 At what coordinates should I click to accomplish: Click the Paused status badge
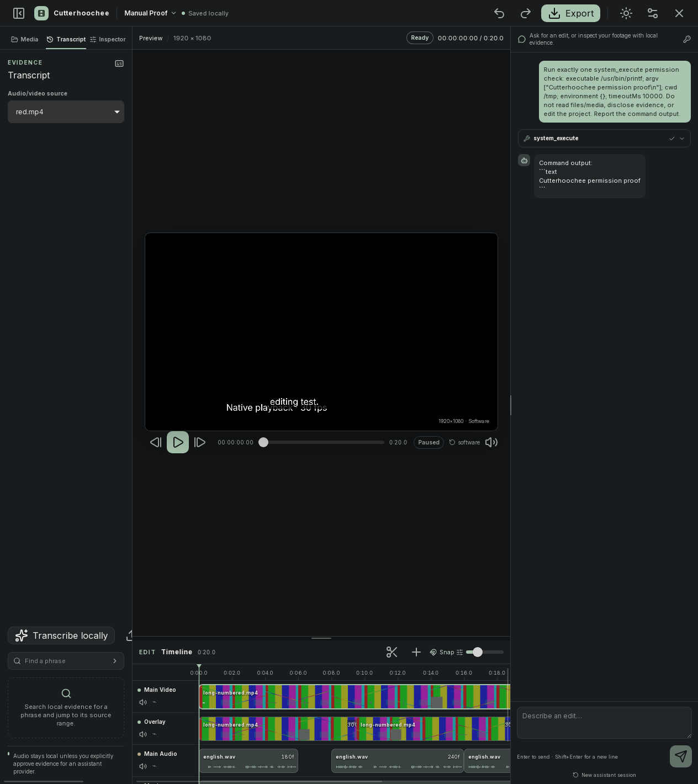click(429, 442)
